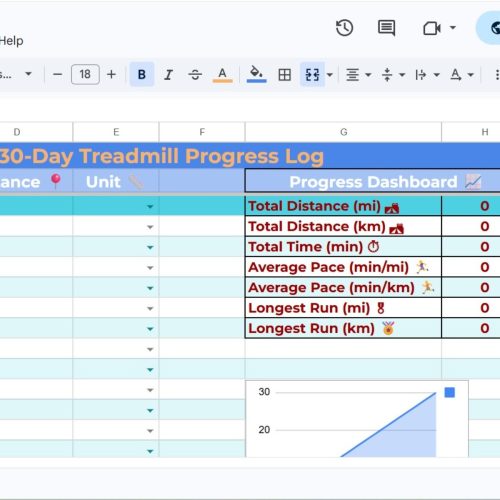Screen dimensions: 500x500
Task: Expand text rotation dropdown arrow
Action: [x=471, y=75]
